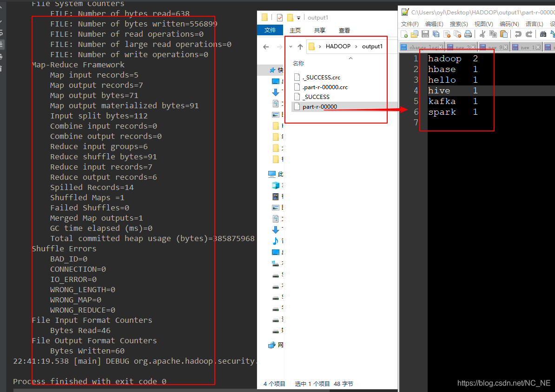Expand the chevron before HADOOP in address bar

tap(320, 46)
